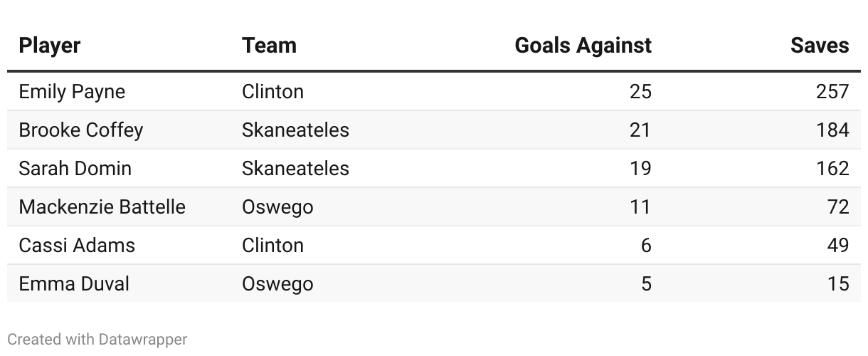Select the Emily Payne player name
The height and width of the screenshot is (356, 868).
point(72,92)
